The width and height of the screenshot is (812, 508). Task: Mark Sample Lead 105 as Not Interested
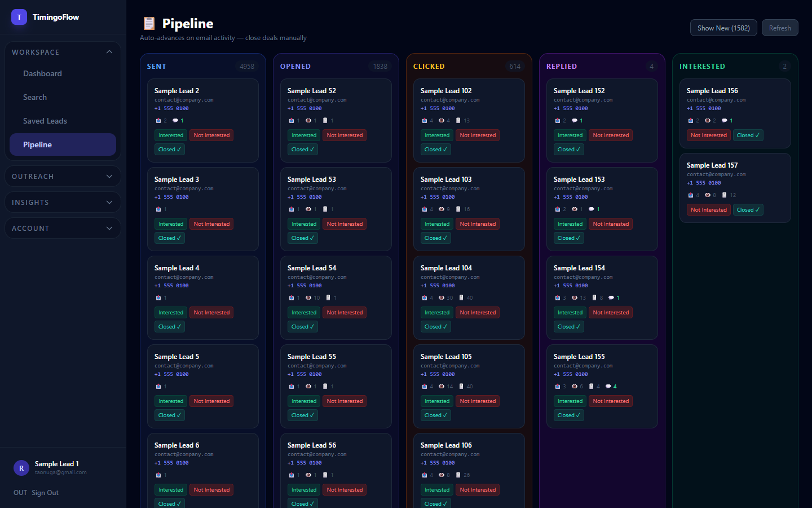point(478,401)
